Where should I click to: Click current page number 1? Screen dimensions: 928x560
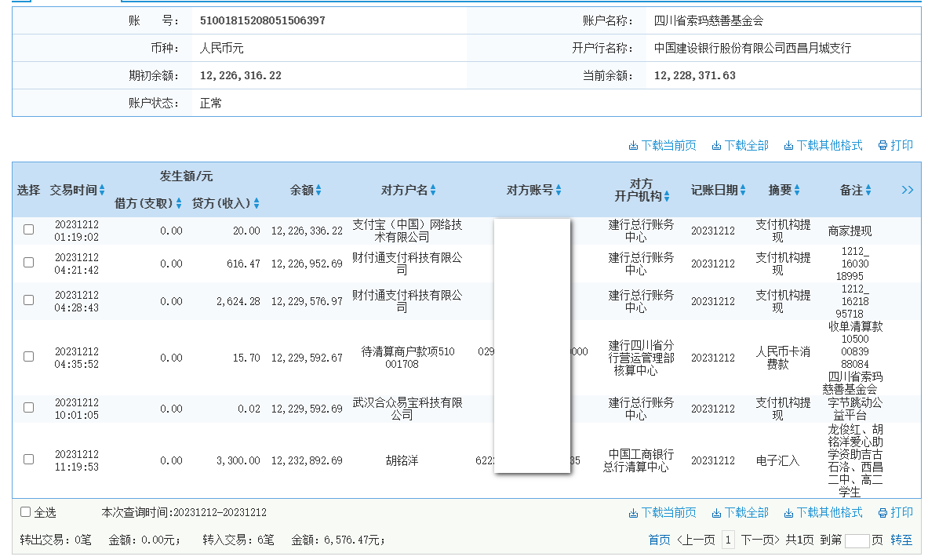(x=728, y=540)
